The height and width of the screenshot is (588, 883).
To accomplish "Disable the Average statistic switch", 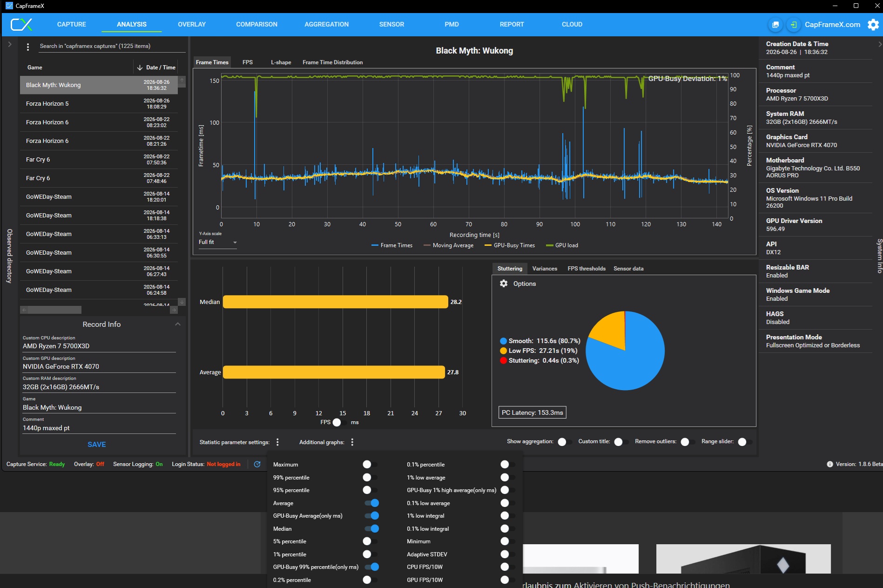I will (x=371, y=503).
